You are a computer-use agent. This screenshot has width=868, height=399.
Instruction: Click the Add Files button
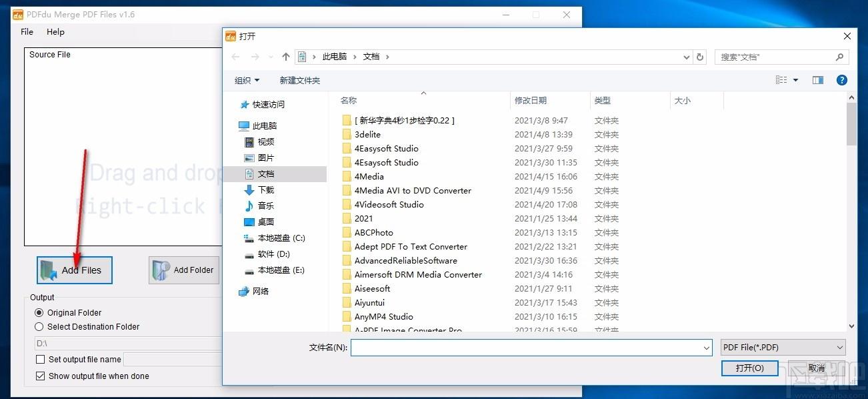(74, 270)
